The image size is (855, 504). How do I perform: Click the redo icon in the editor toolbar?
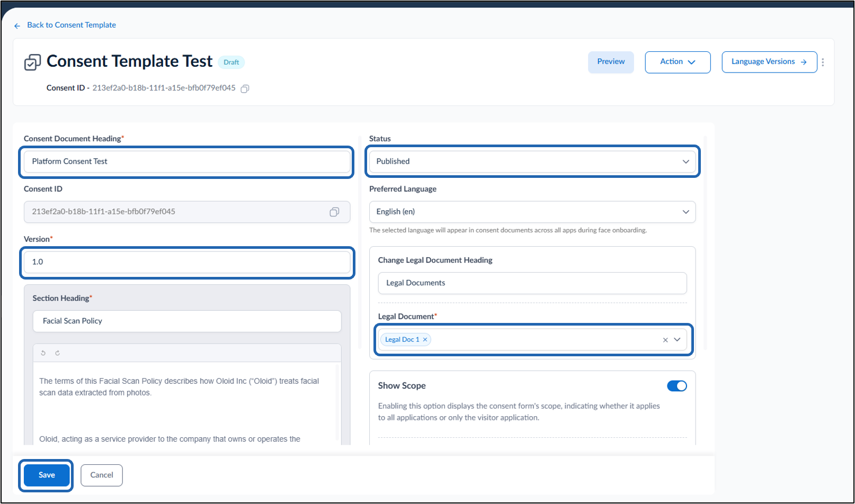(x=58, y=353)
